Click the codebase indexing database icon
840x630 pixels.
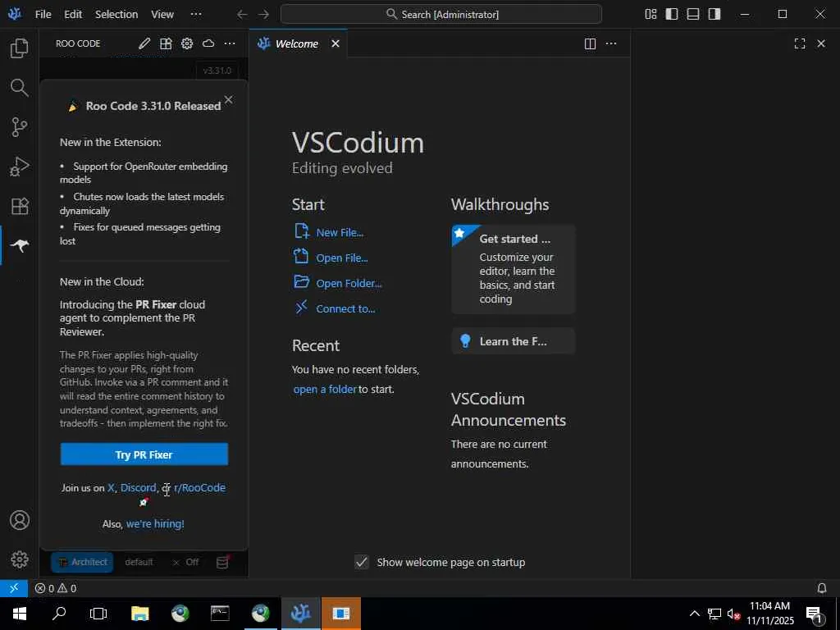[x=222, y=562]
